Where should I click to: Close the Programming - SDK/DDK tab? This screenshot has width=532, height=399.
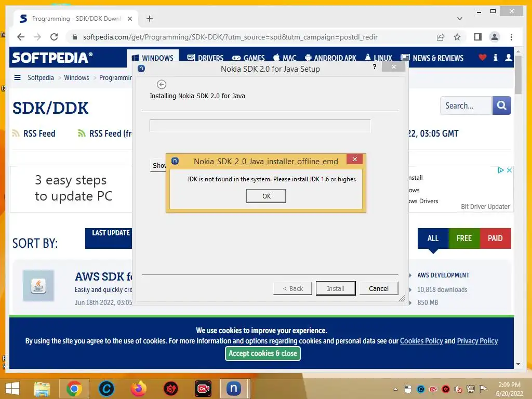[129, 19]
